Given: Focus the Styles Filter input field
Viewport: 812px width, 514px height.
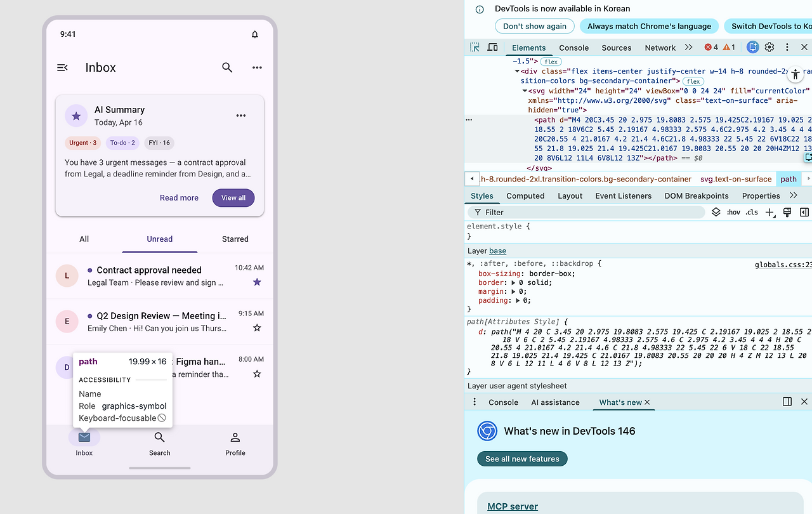Looking at the screenshot, I should click(x=586, y=212).
